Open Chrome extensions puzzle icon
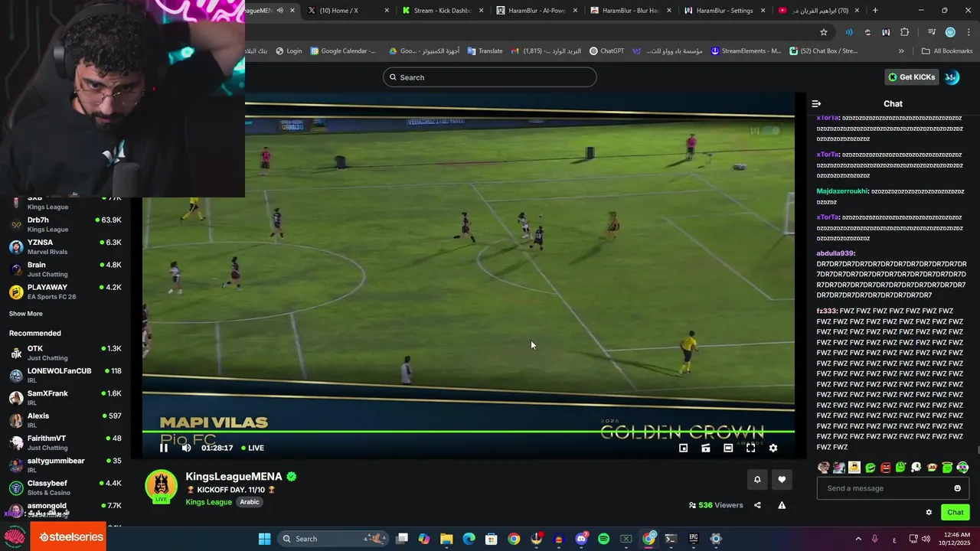Viewport: 980px width, 551px height. coord(905,32)
